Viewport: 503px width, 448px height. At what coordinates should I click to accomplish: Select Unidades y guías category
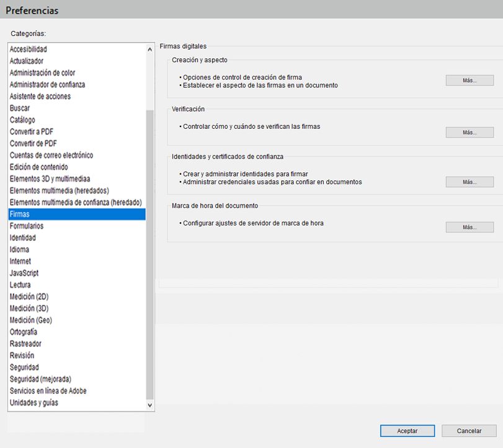pos(40,403)
